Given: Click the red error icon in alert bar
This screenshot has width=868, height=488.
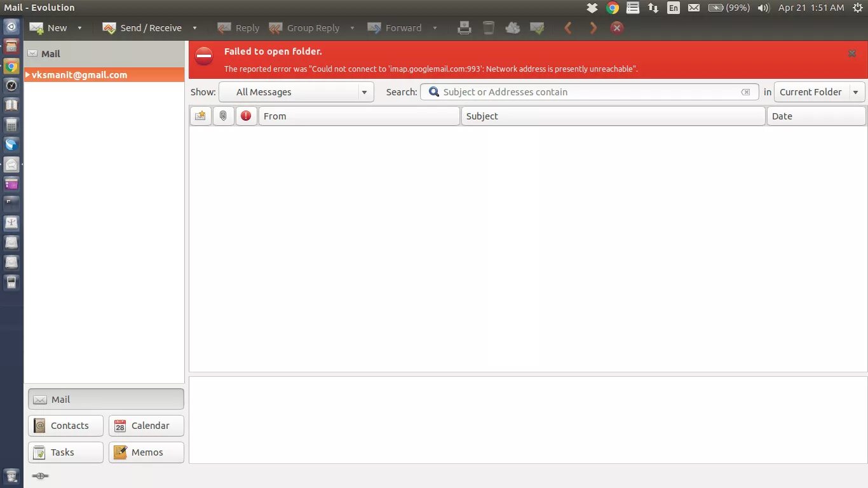Looking at the screenshot, I should pyautogui.click(x=204, y=56).
